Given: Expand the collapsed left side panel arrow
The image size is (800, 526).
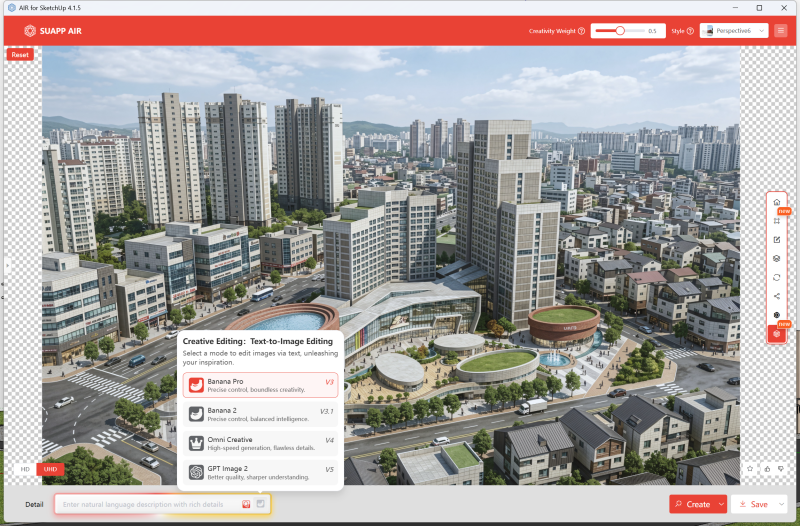Looking at the screenshot, I should coord(7,265).
